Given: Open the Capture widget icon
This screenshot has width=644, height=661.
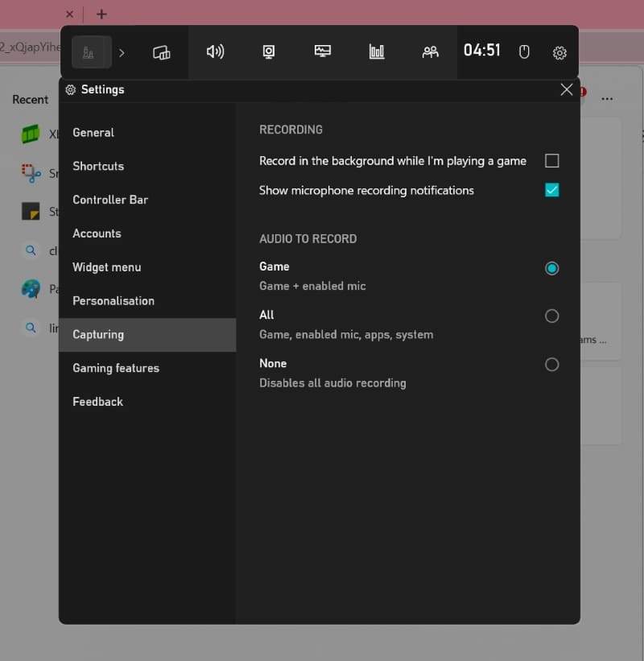Looking at the screenshot, I should (x=269, y=52).
